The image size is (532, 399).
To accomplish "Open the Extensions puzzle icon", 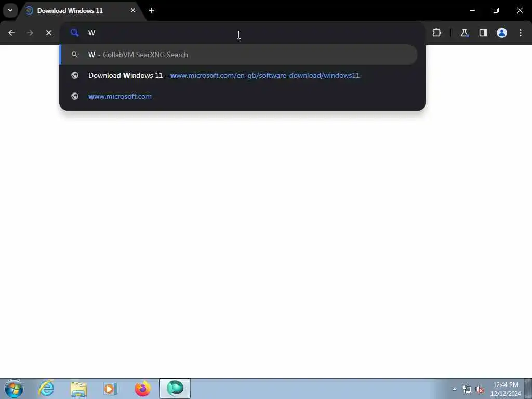I will (x=436, y=33).
